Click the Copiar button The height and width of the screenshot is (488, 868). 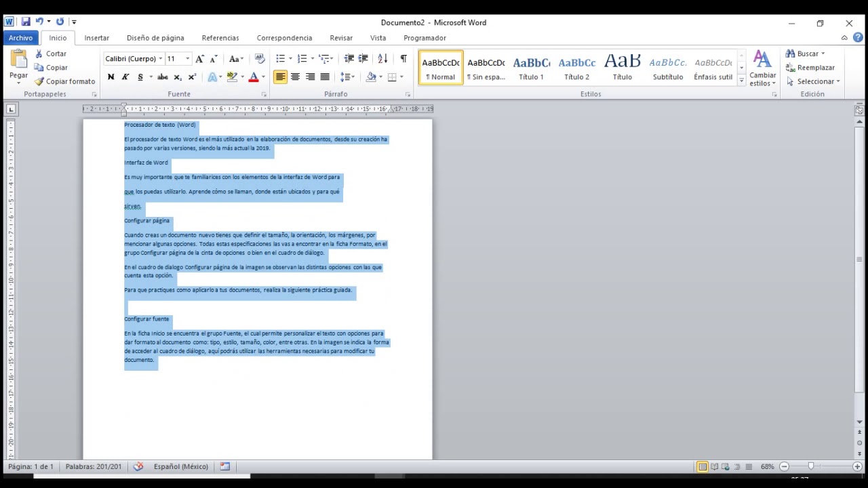point(51,67)
